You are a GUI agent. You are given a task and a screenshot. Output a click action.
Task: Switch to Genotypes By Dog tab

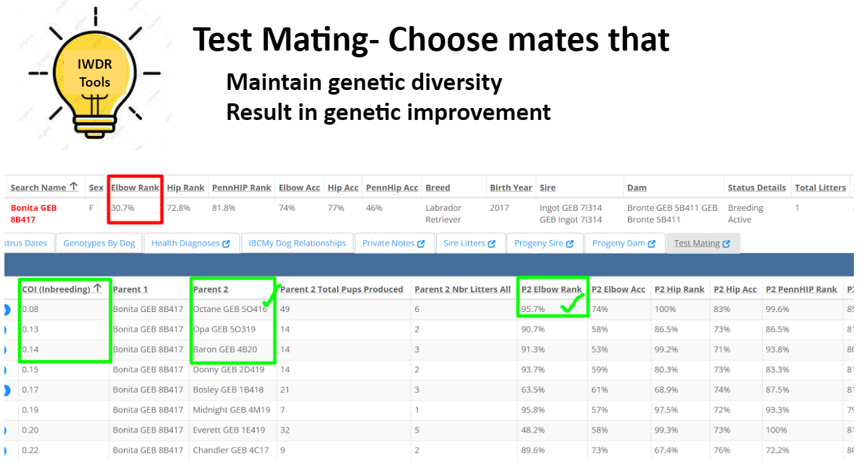pyautogui.click(x=99, y=243)
